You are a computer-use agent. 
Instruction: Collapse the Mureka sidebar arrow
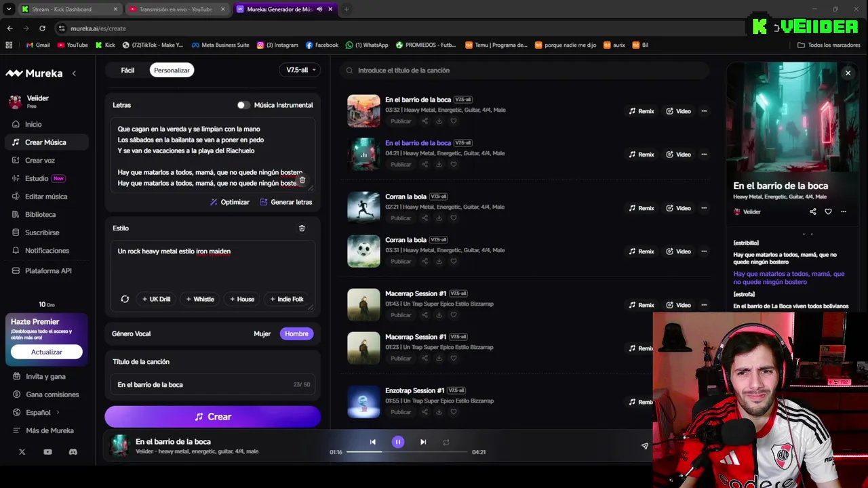[x=74, y=73]
